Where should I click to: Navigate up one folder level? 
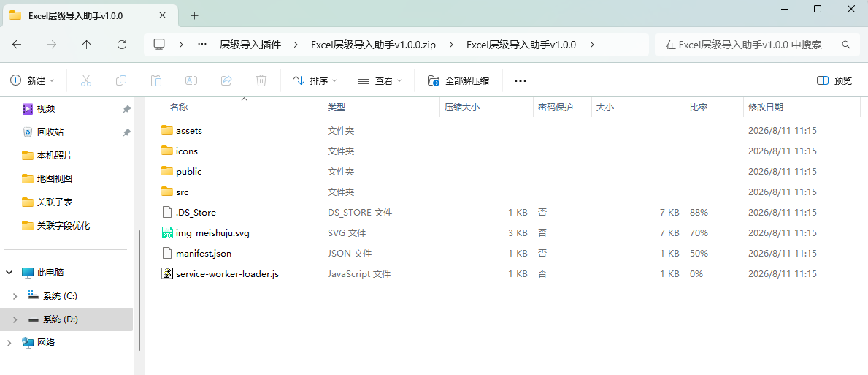point(86,45)
